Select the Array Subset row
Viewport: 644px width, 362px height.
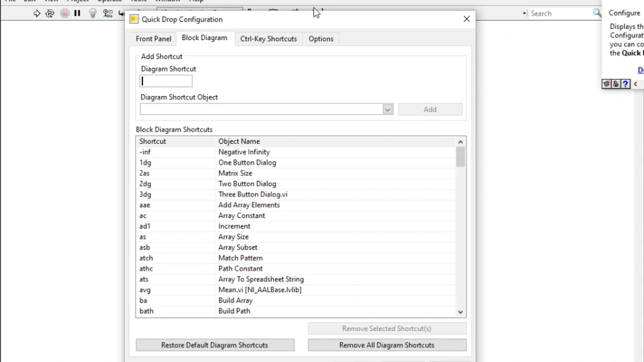(x=296, y=247)
